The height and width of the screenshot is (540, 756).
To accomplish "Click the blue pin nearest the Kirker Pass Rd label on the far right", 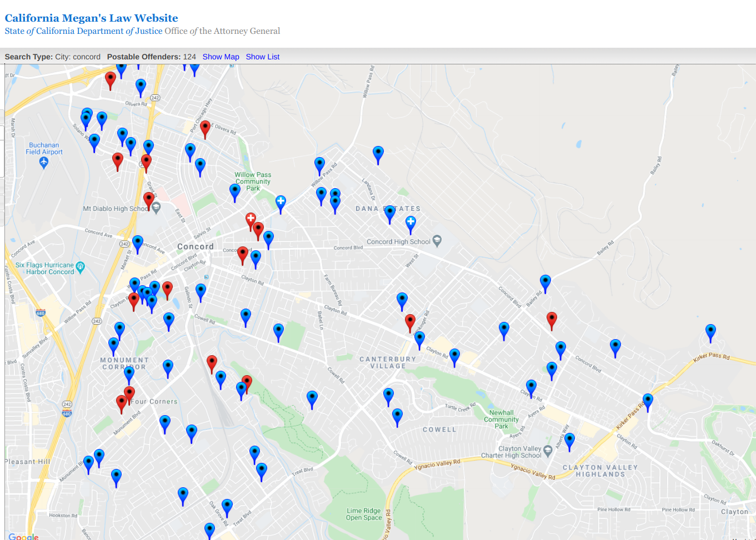I will (x=710, y=331).
